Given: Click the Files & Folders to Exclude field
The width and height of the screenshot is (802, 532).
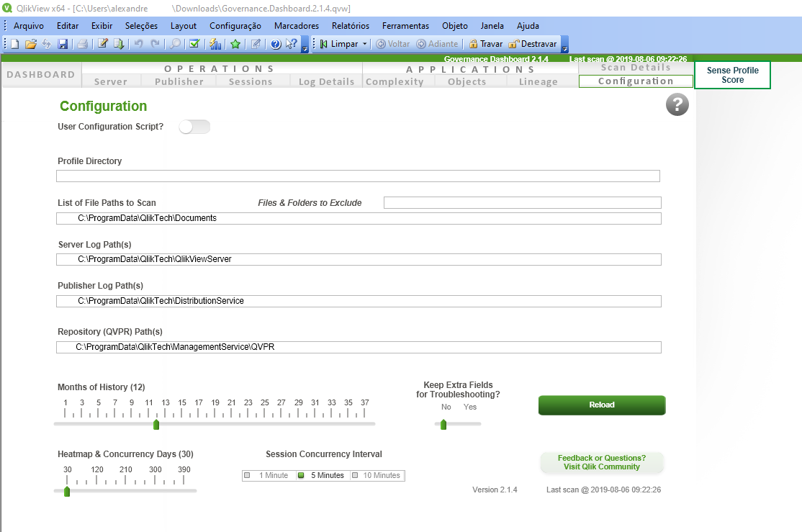Looking at the screenshot, I should click(522, 202).
